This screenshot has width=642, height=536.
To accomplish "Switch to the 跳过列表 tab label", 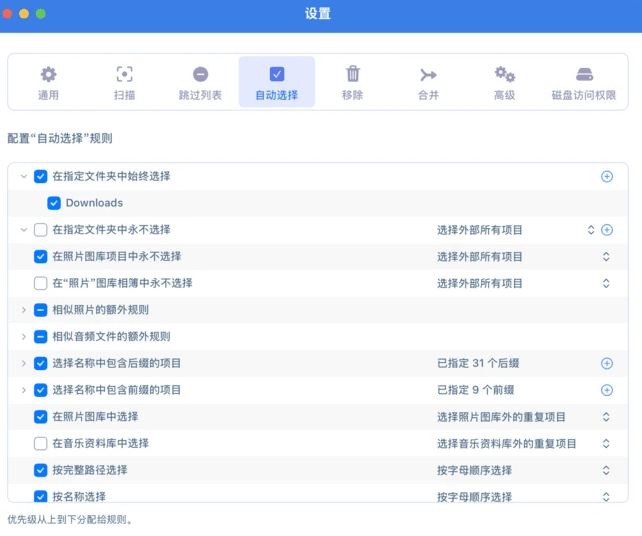I will coord(201,95).
